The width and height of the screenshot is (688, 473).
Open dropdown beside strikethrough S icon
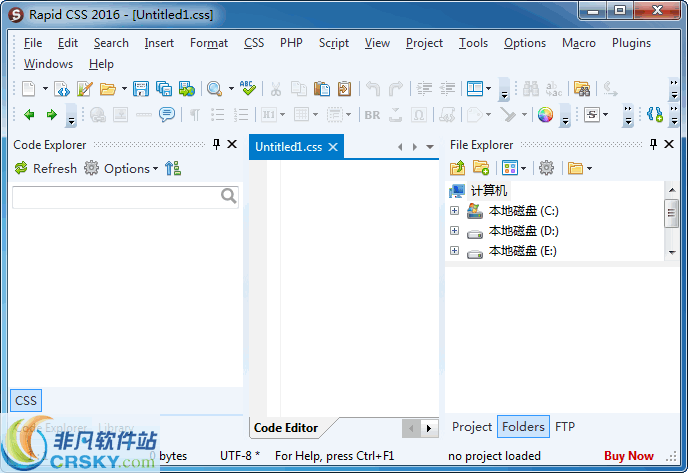click(x=606, y=115)
